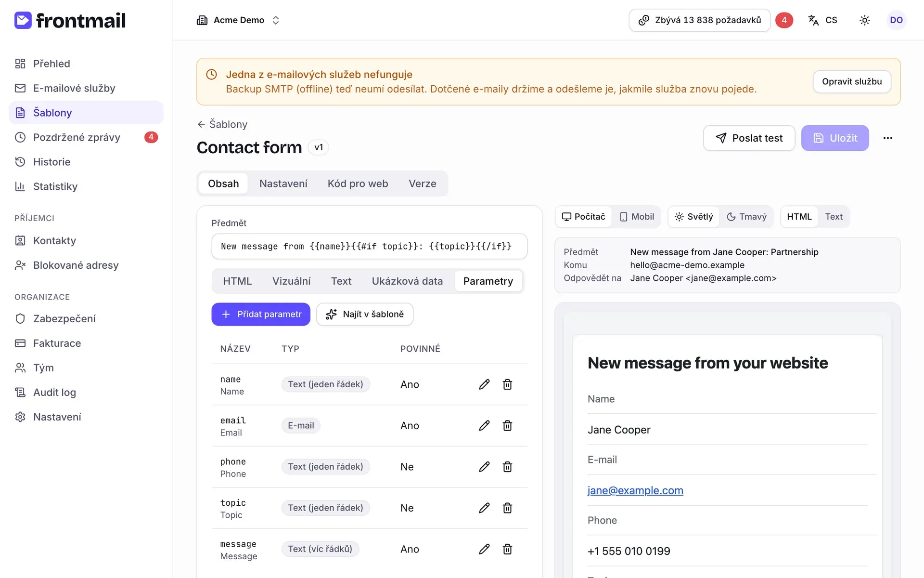The image size is (924, 578).
Task: Edit the topic parameter with pencil icon
Action: pyautogui.click(x=484, y=508)
